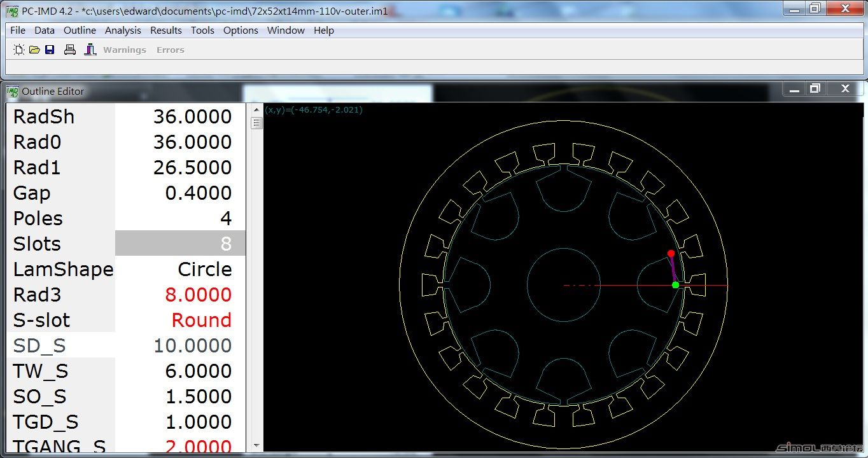Click the PC-IMD icon in main title bar
This screenshot has height=458, width=868.
click(x=11, y=11)
